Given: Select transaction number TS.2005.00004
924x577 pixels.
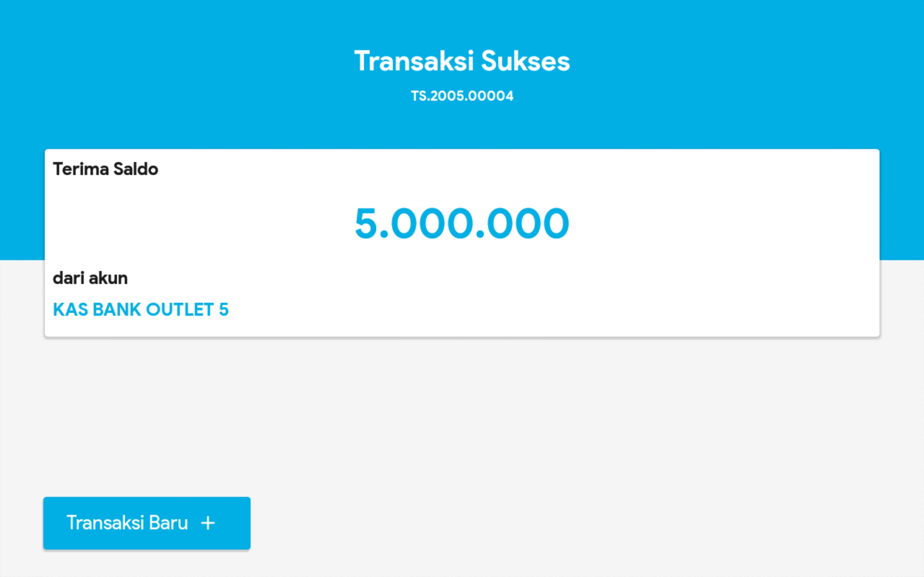Looking at the screenshot, I should click(x=462, y=96).
